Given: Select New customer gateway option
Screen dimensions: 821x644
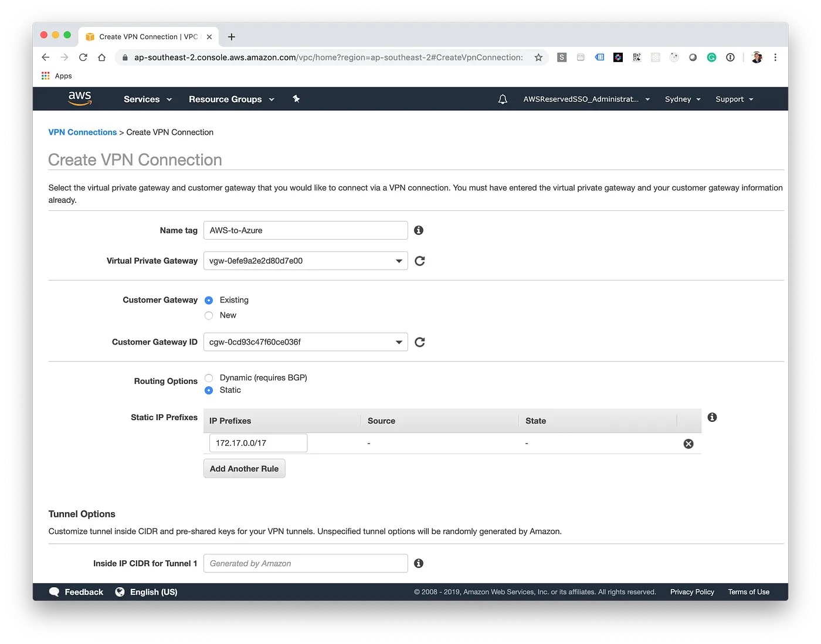Looking at the screenshot, I should coord(209,316).
